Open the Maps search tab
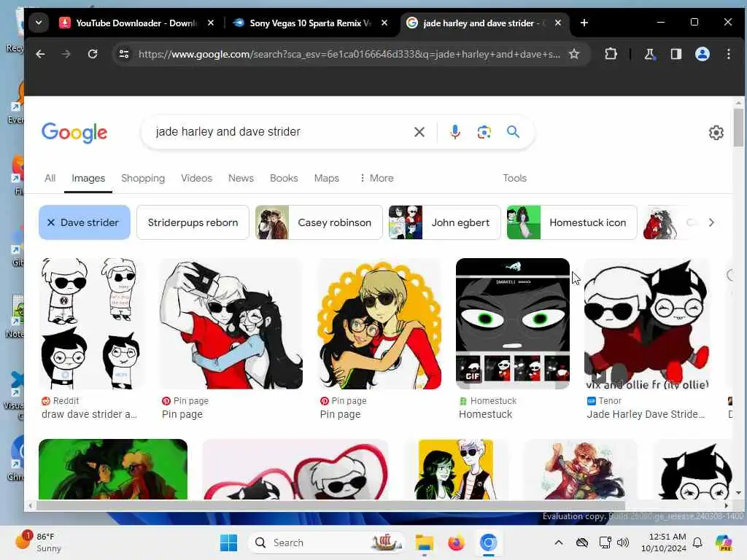Screen dimensions: 747x560 point(326,178)
